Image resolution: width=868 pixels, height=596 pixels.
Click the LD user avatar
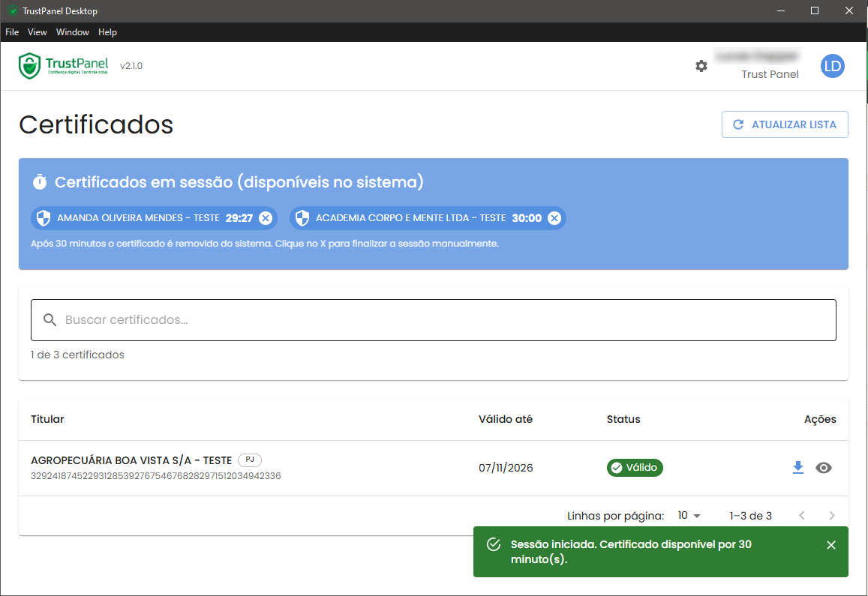point(832,67)
